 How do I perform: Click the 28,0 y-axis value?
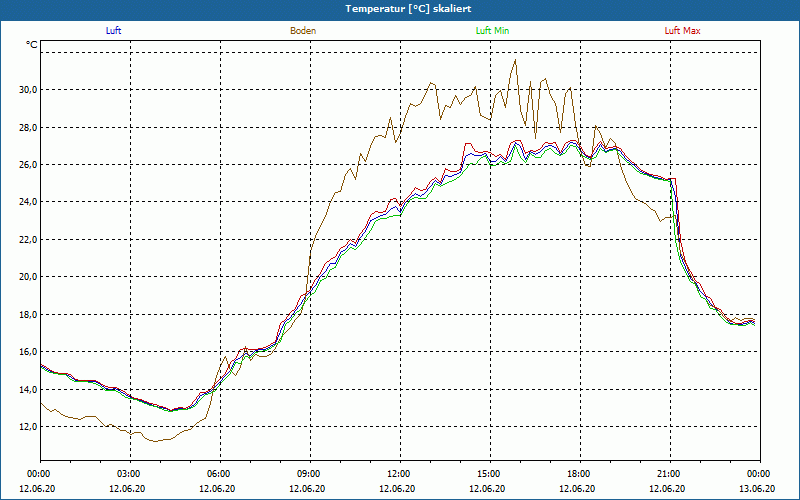tap(29, 127)
